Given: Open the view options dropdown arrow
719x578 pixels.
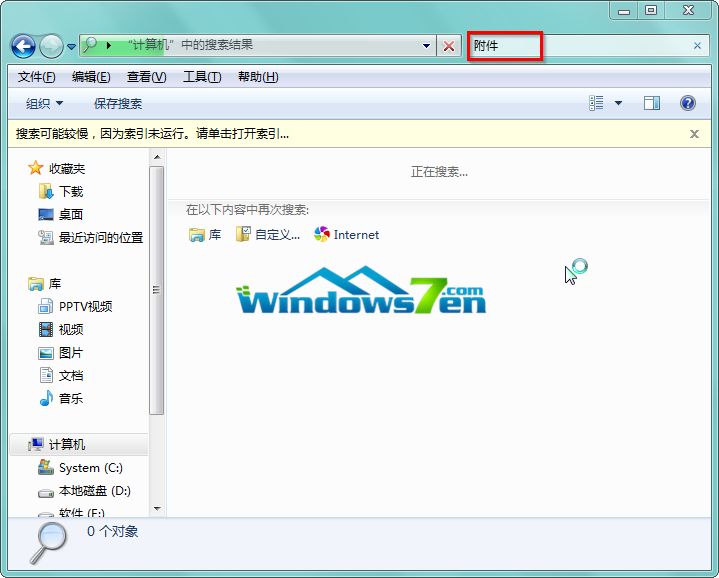Looking at the screenshot, I should tap(618, 103).
